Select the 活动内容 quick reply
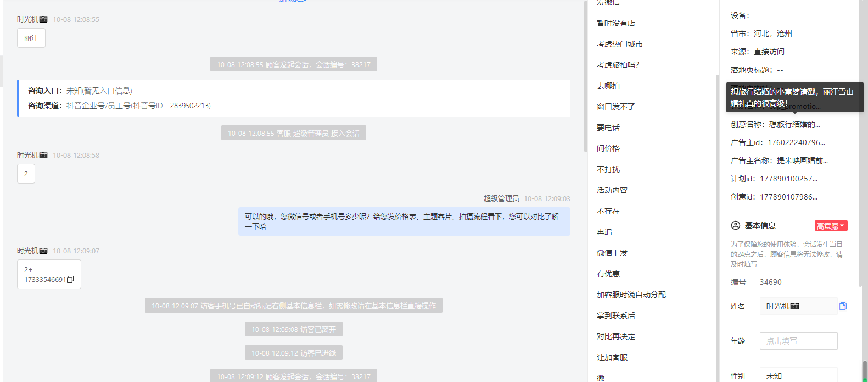Image resolution: width=868 pixels, height=382 pixels. pyautogui.click(x=612, y=190)
